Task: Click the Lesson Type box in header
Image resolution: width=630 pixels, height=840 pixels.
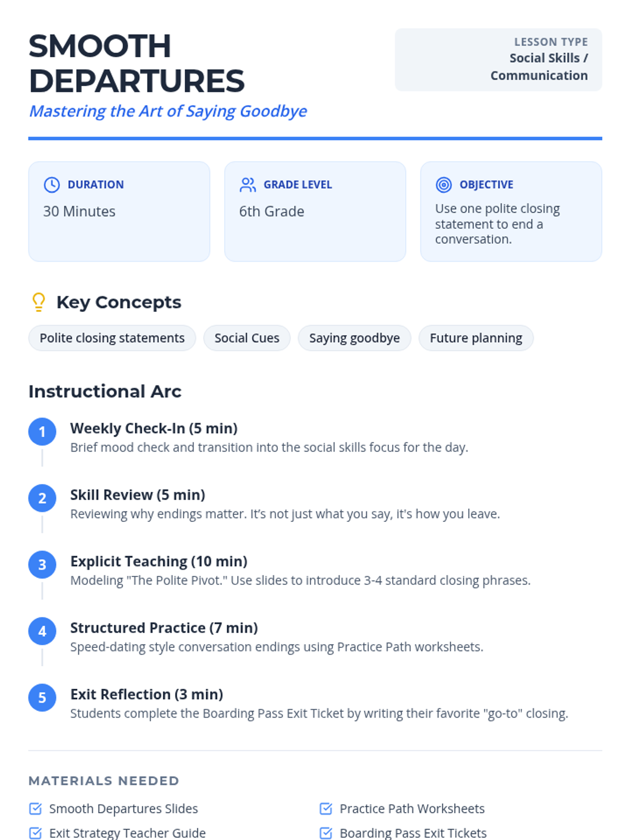Action: 498,60
